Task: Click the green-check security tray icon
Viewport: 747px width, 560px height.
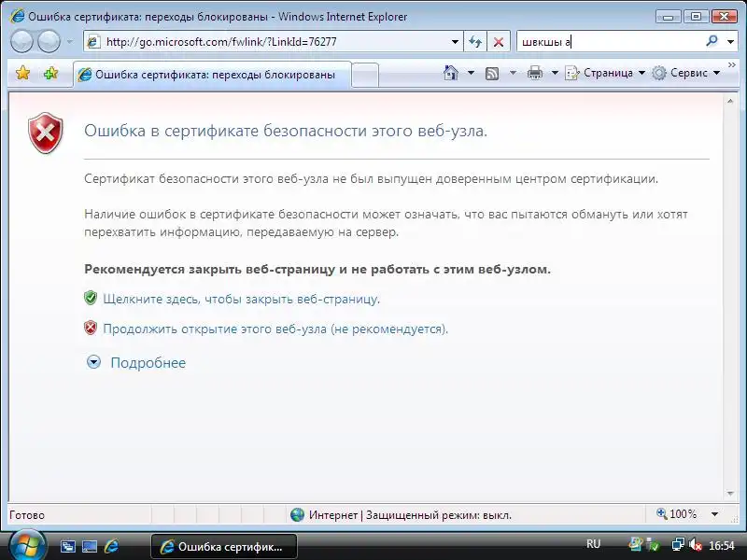Action: (652, 545)
